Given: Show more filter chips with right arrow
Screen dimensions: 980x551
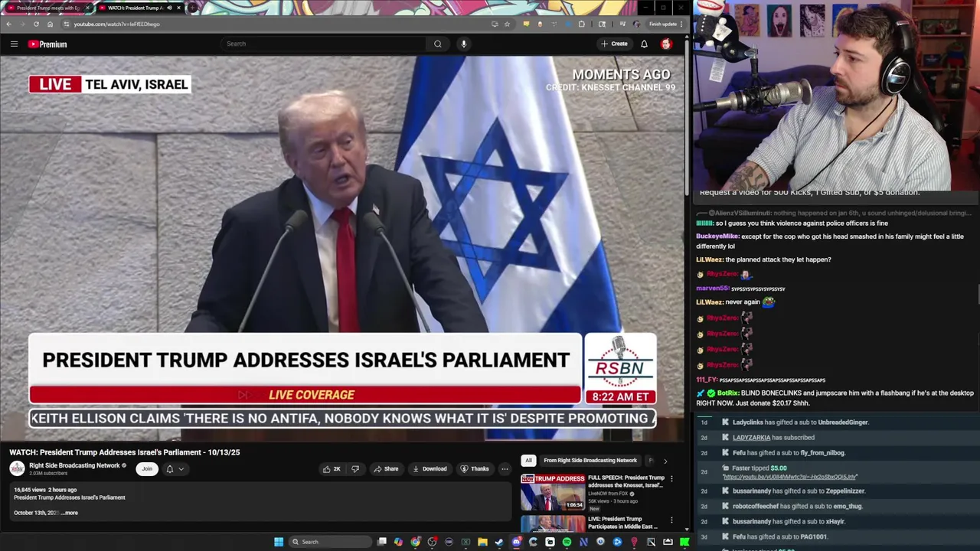Looking at the screenshot, I should click(x=665, y=461).
